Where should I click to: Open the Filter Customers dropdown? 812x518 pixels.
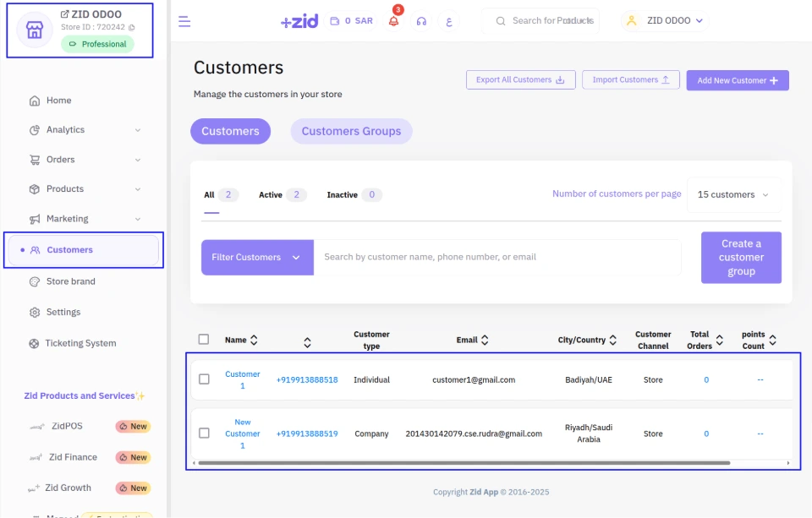(x=256, y=258)
